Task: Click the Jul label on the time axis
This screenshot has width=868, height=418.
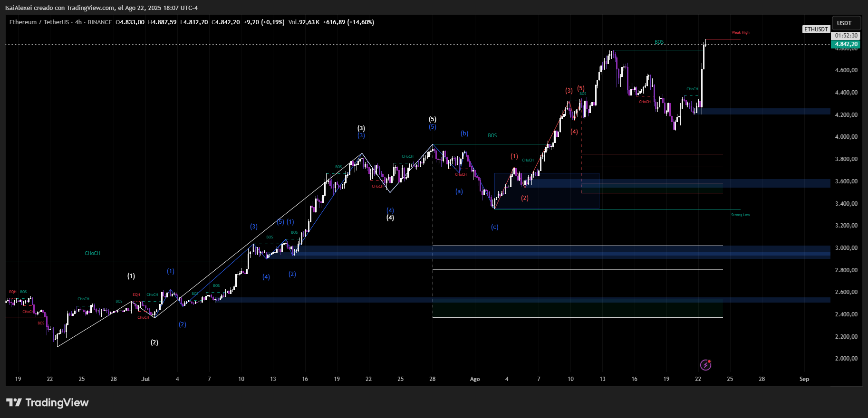Action: (145, 379)
